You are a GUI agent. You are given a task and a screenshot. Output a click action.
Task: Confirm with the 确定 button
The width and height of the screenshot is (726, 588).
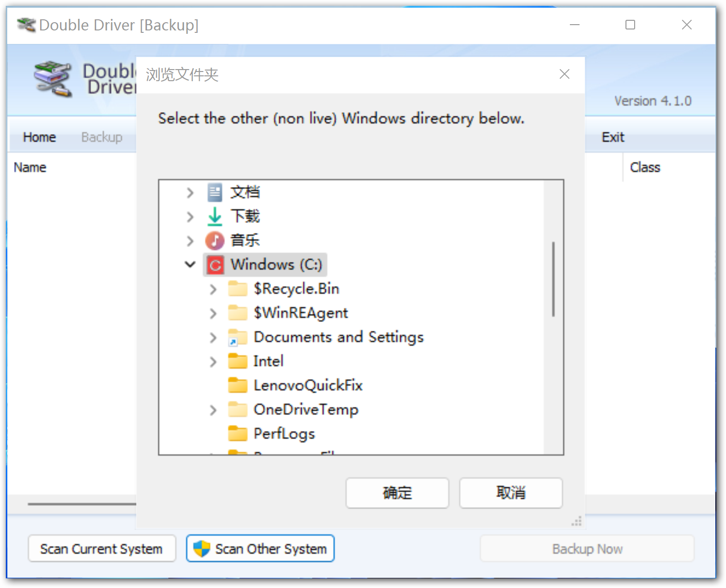(397, 493)
